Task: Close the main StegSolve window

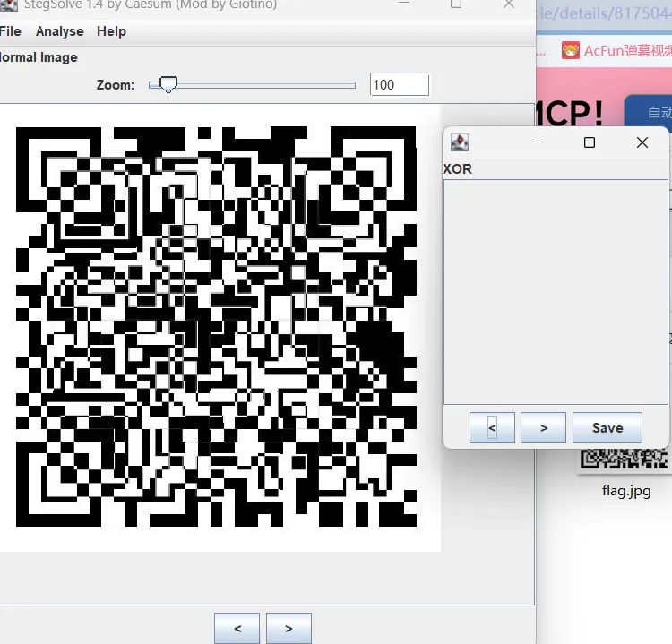Action: click(x=509, y=4)
